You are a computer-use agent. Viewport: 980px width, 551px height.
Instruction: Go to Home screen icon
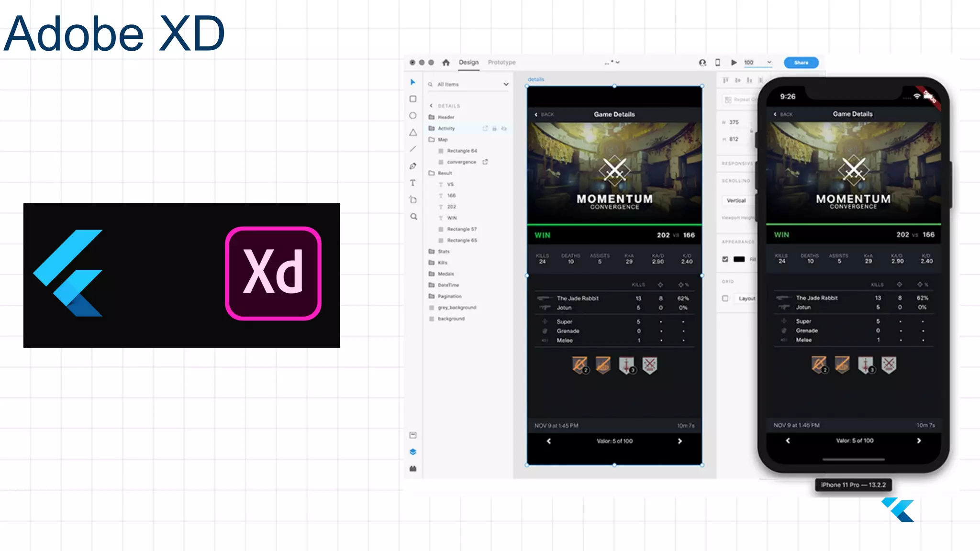pos(446,62)
